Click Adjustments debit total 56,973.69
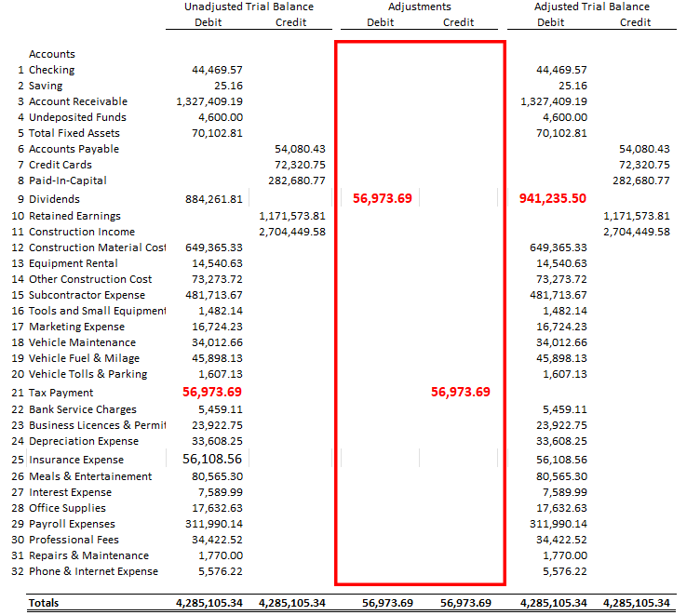Image resolution: width=700 pixels, height=615 pixels. point(387,603)
